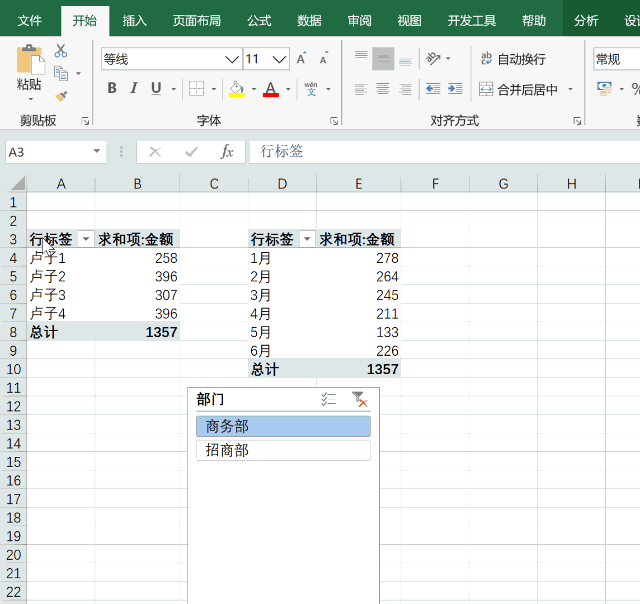This screenshot has height=604, width=640.
Task: Open the paste options dropdown arrow
Action: tap(30, 99)
